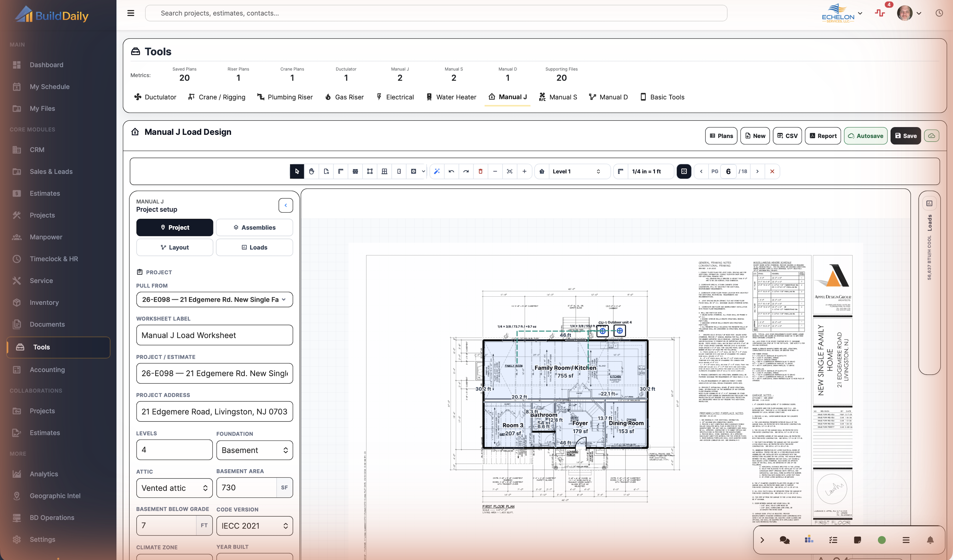Screen dimensions: 953x560
Task: Go to previous plan page
Action: [701, 171]
